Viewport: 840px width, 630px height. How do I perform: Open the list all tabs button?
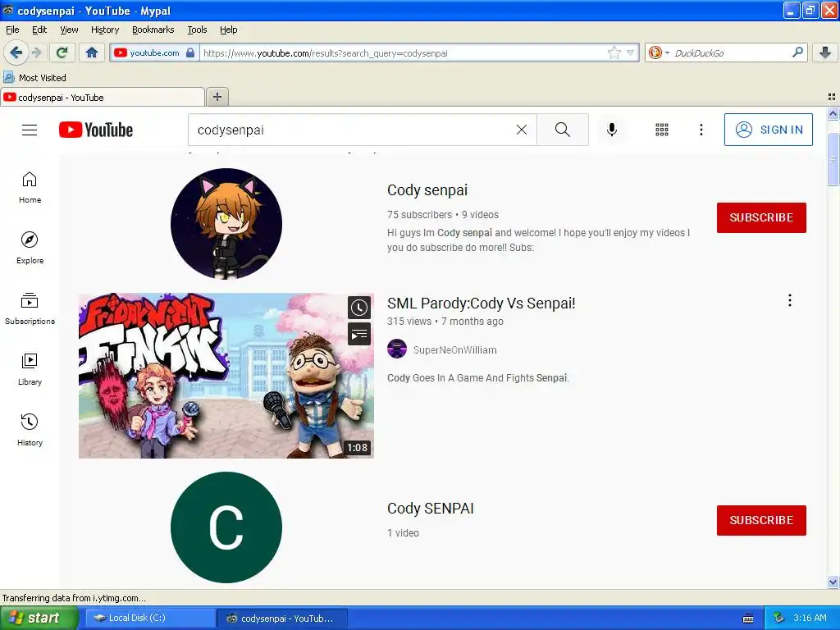[x=832, y=97]
